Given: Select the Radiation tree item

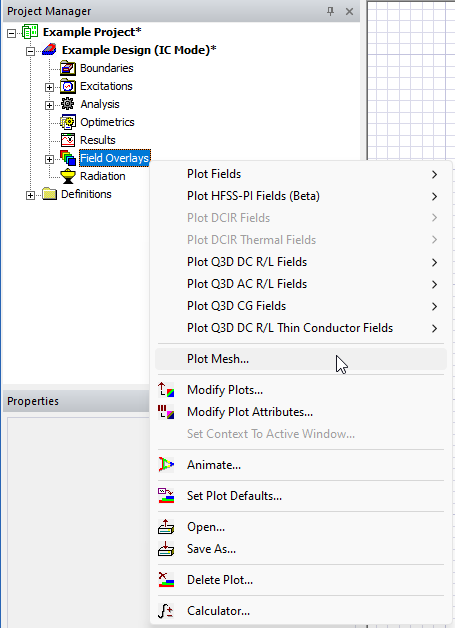Looking at the screenshot, I should click(103, 176).
